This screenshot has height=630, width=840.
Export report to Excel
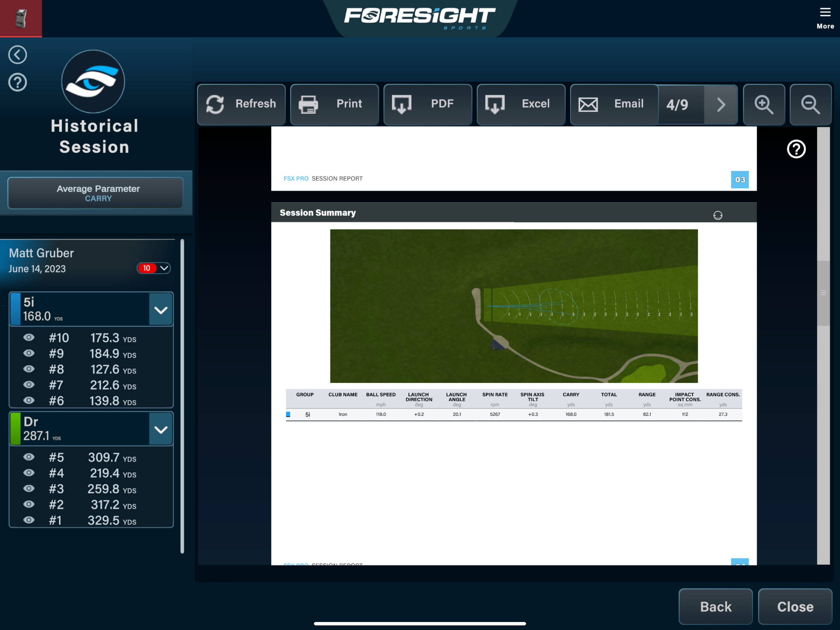click(x=521, y=104)
